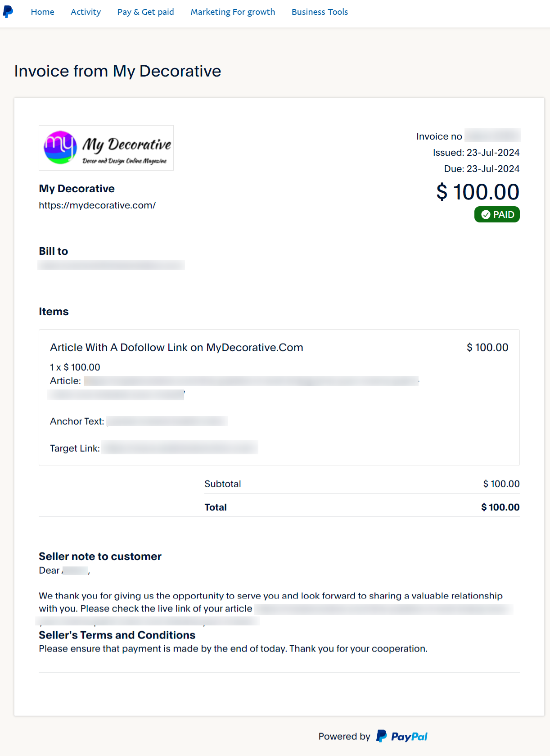Select the blurred Bill to recipient
The width and height of the screenshot is (550, 756).
(x=111, y=265)
